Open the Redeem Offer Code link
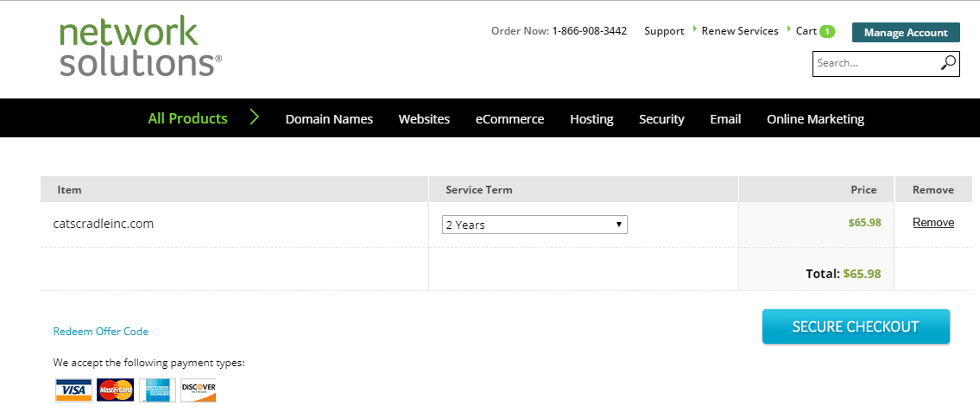 (101, 332)
